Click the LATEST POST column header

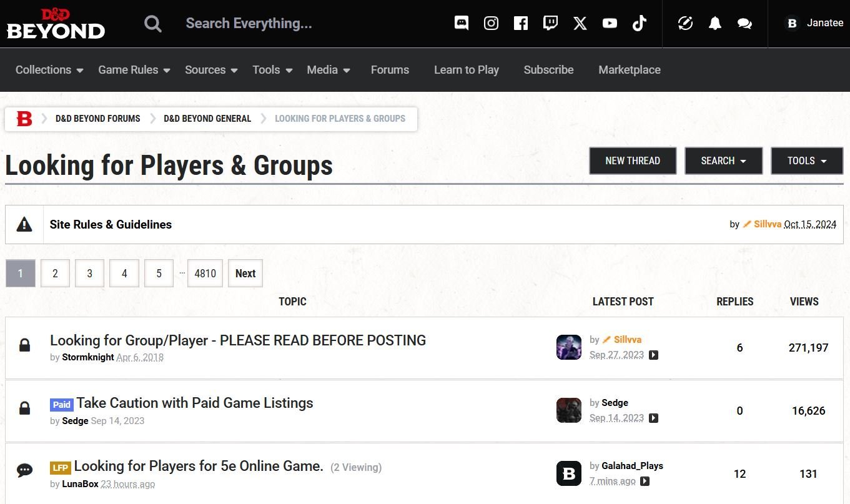623,302
